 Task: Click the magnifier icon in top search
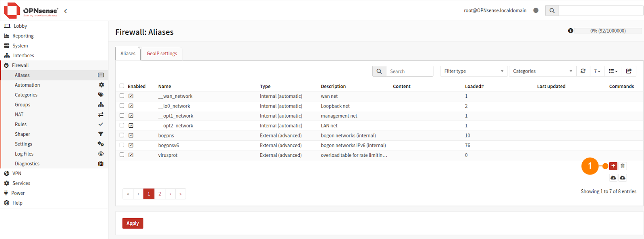tap(552, 10)
